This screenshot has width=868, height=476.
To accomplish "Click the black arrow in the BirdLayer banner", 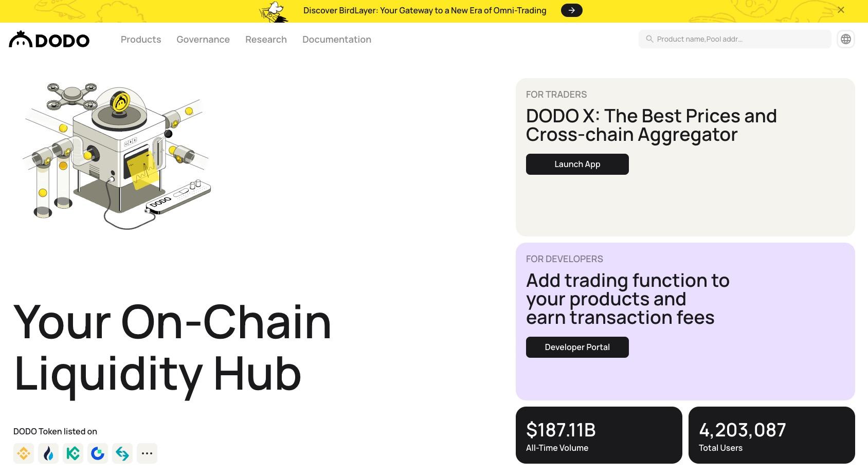I will 571,10.
